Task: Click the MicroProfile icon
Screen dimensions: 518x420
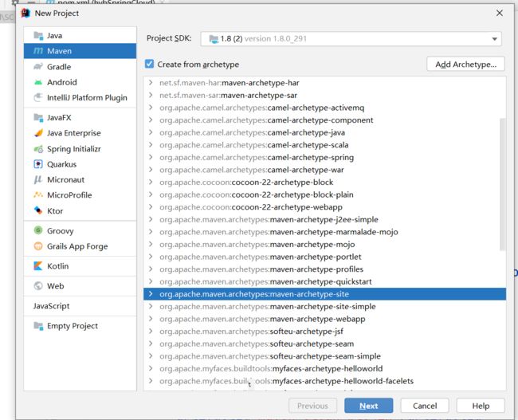Action: (38, 195)
